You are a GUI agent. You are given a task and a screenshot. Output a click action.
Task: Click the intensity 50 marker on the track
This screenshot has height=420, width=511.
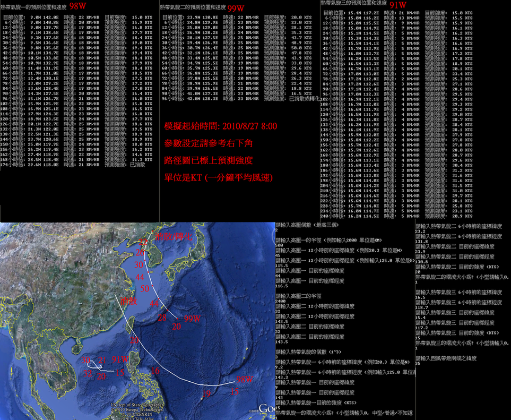coord(145,288)
